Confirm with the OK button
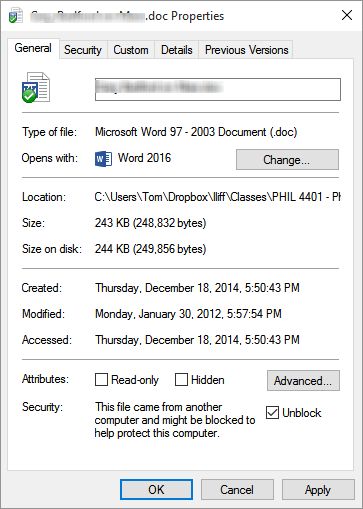363x509 pixels. (156, 490)
